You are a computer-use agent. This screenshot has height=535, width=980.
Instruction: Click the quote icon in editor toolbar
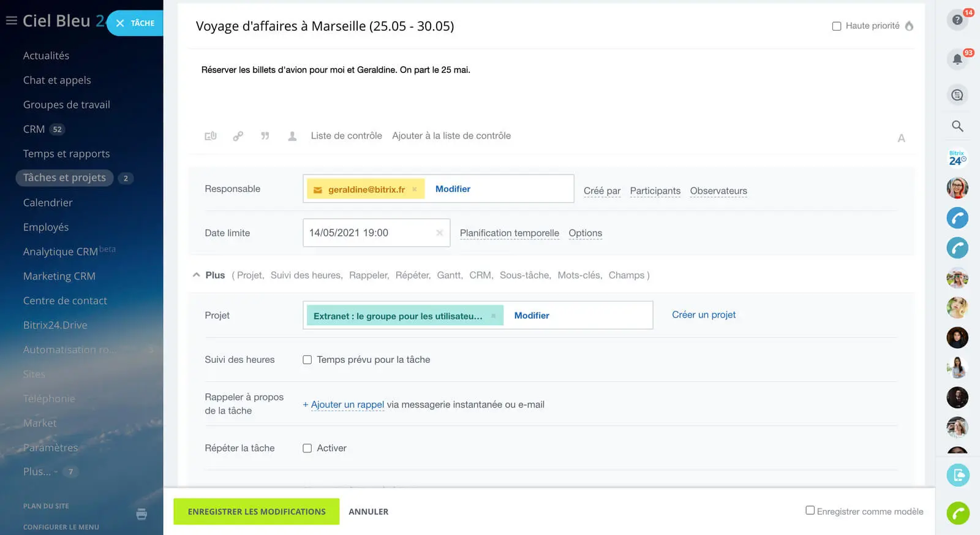[265, 136]
